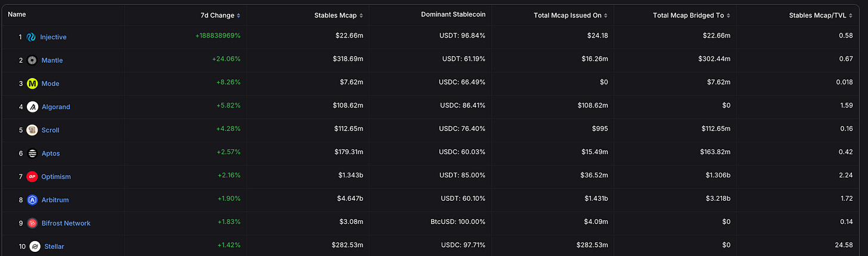Sort table by Stables Mcap column
Image resolution: width=868 pixels, height=256 pixels.
pyautogui.click(x=339, y=15)
